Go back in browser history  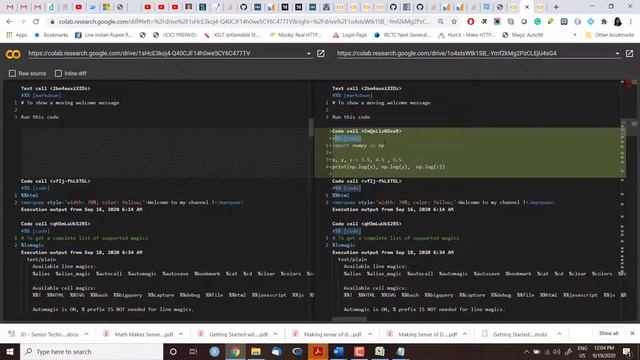[9, 22]
